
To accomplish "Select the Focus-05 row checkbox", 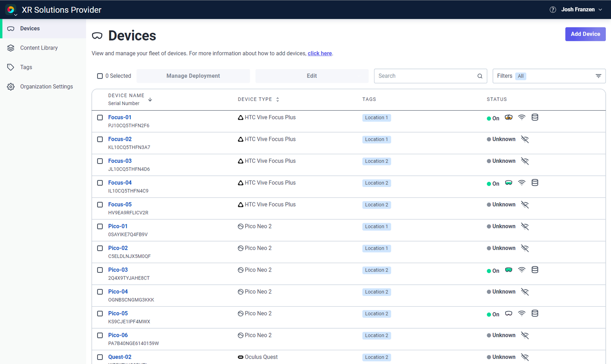I will [x=100, y=205].
